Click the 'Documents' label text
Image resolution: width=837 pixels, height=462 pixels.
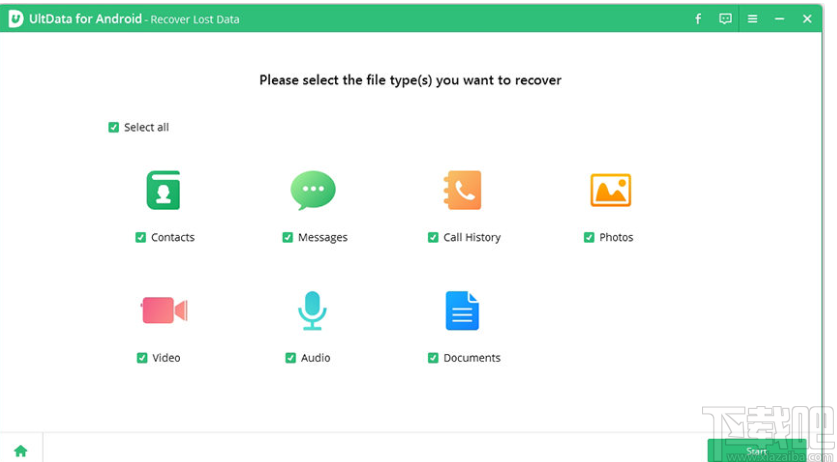click(x=472, y=358)
